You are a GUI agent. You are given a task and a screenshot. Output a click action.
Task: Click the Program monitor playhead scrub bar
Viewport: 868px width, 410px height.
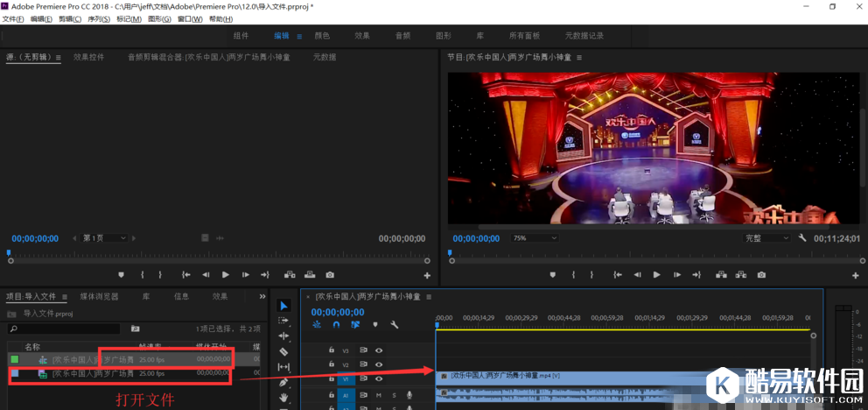tap(612, 253)
